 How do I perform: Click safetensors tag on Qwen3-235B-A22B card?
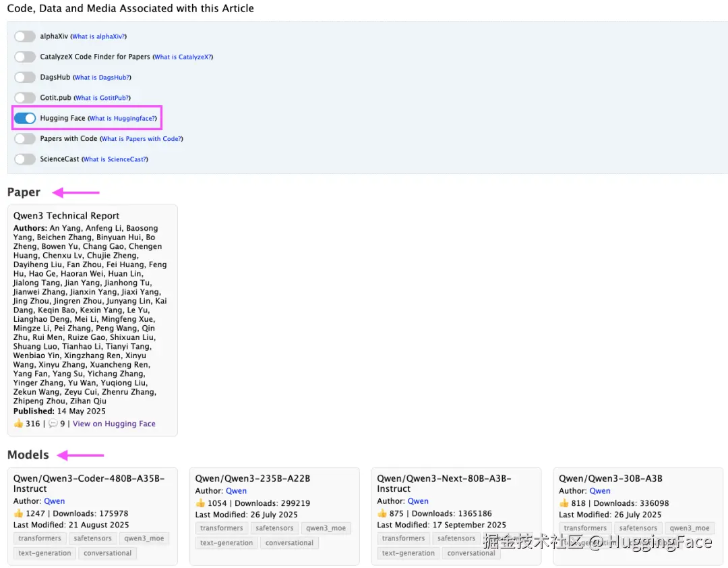(x=274, y=528)
